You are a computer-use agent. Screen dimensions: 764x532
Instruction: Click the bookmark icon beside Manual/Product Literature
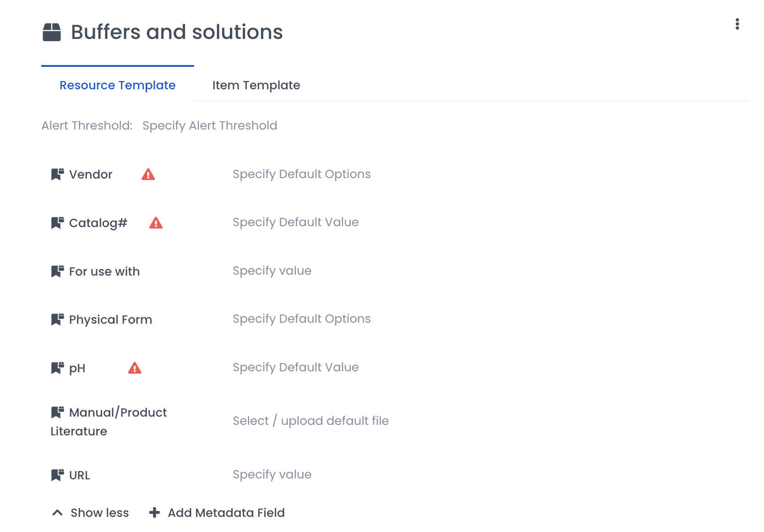[57, 413]
